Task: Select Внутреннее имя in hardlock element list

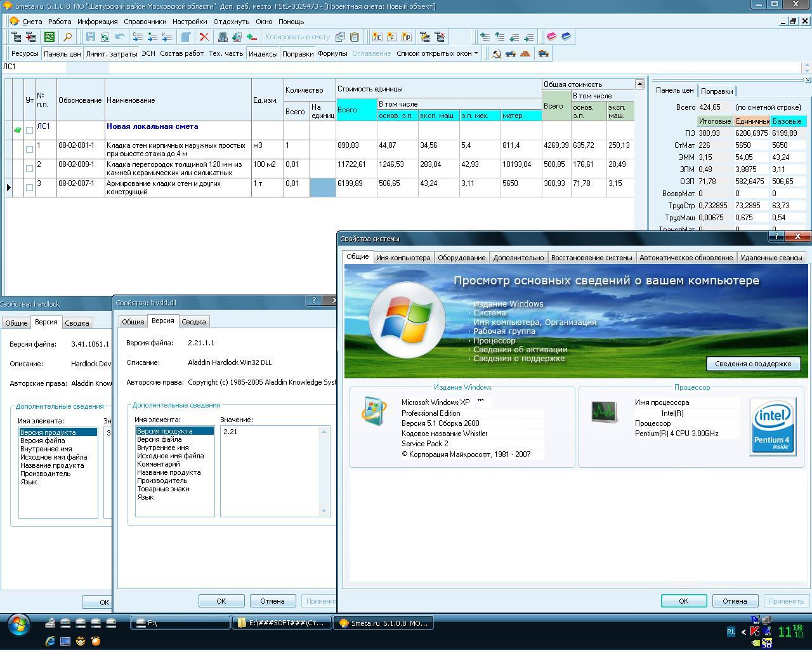Action: 46,449
